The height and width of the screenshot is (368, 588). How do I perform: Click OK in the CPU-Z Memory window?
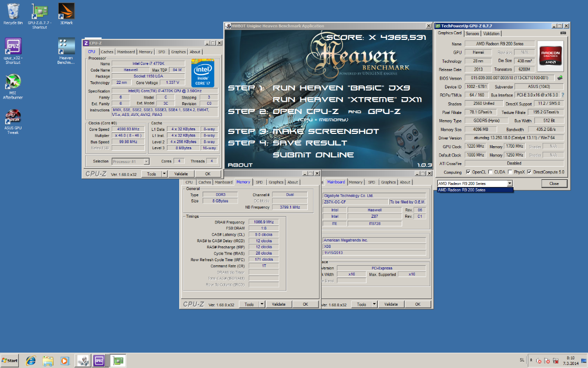[x=305, y=305]
